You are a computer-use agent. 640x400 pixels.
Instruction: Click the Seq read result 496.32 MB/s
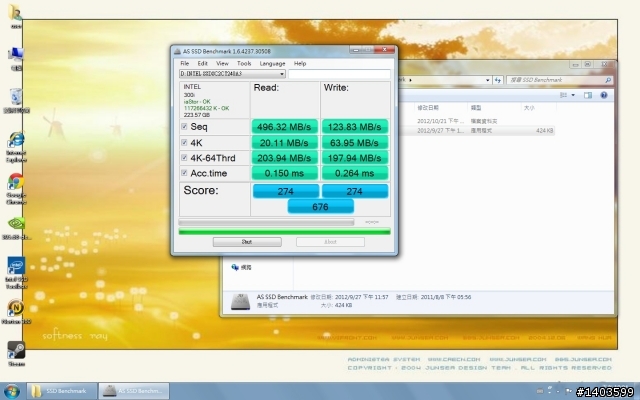[x=284, y=127]
